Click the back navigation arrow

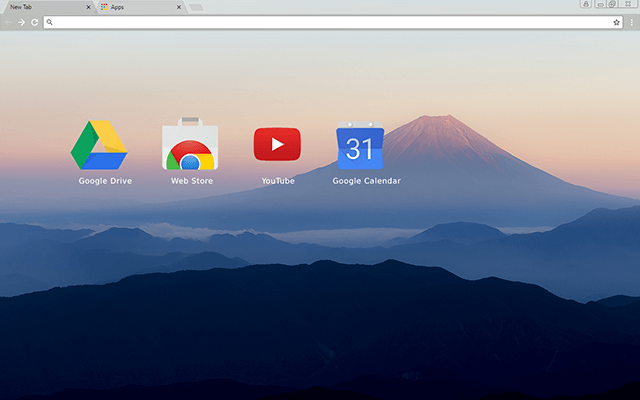(8, 22)
